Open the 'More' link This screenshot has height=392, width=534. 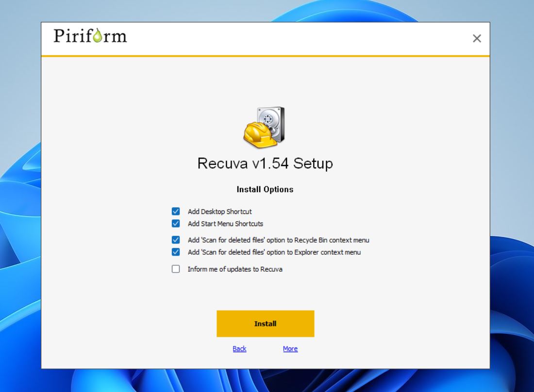(290, 349)
